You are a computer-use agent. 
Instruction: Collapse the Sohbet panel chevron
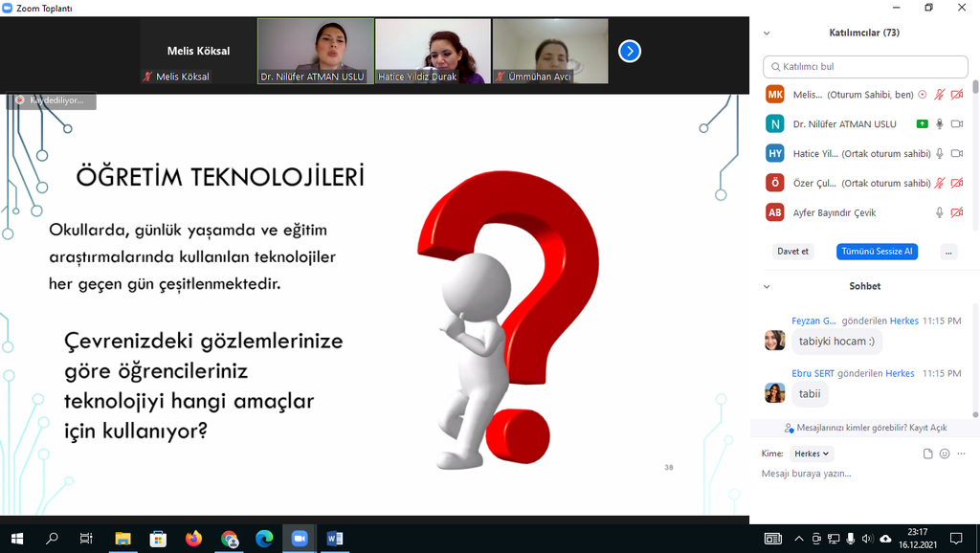[767, 286]
